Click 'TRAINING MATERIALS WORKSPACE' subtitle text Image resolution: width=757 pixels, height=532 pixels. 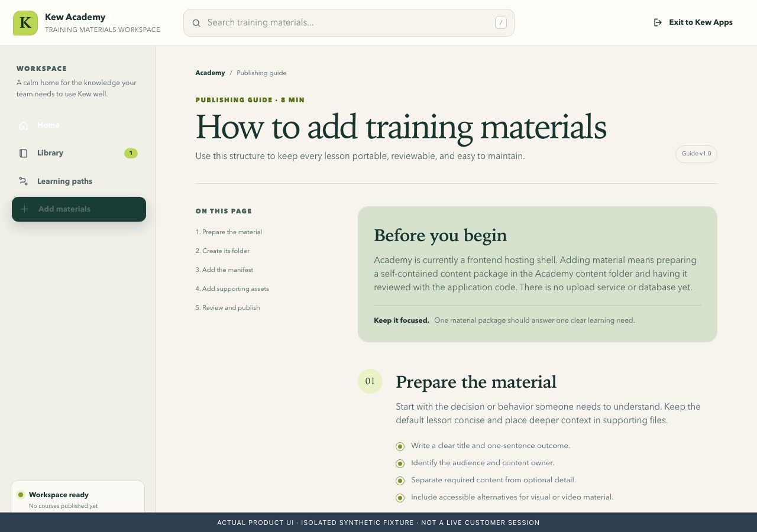pos(102,30)
